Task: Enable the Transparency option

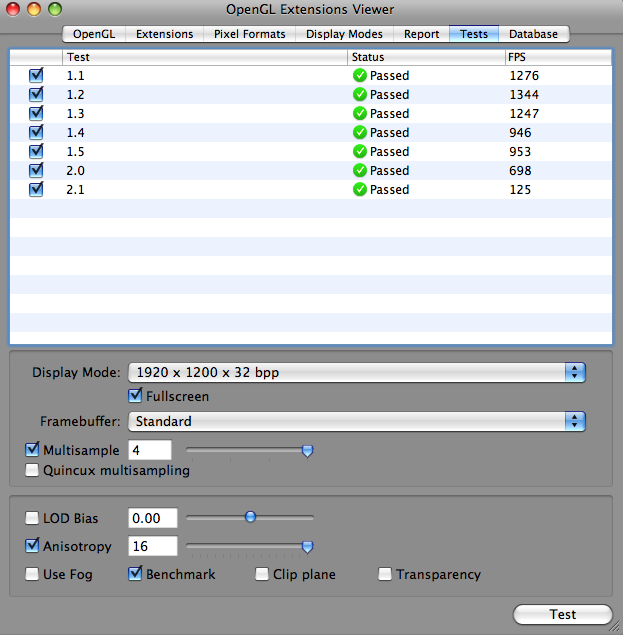Action: (385, 574)
